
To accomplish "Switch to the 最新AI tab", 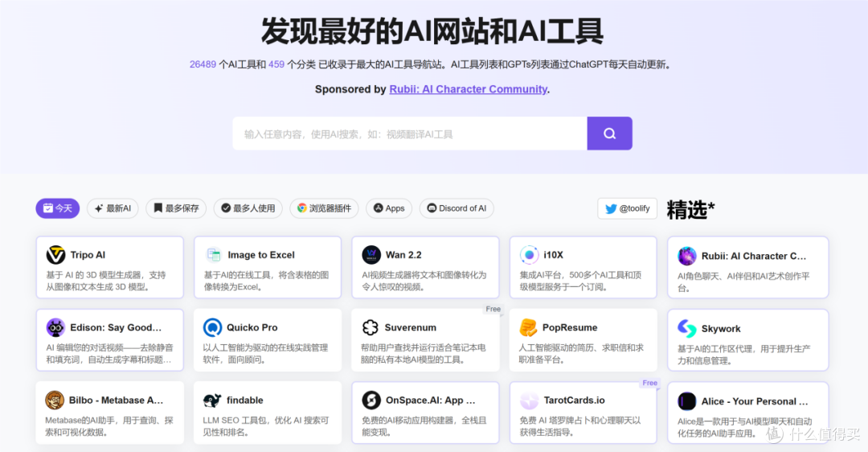I will (x=113, y=208).
